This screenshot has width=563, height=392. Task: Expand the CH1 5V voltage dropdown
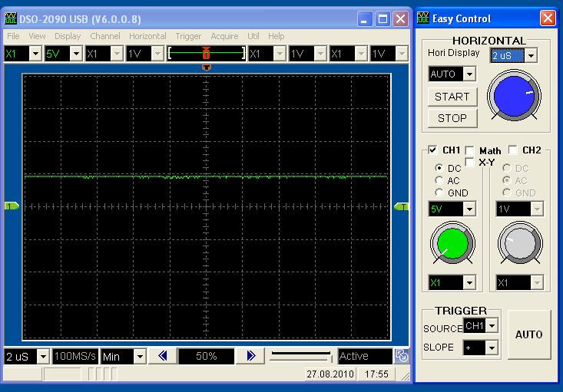tap(469, 209)
